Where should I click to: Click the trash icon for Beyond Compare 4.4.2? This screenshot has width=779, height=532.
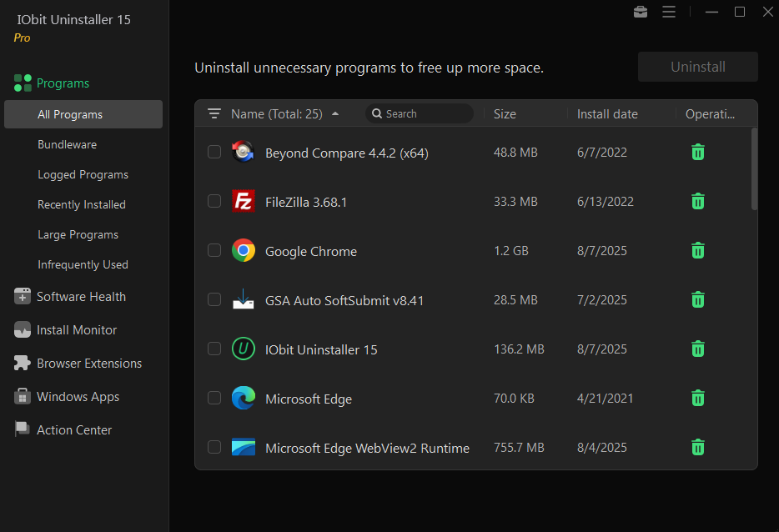click(x=697, y=152)
